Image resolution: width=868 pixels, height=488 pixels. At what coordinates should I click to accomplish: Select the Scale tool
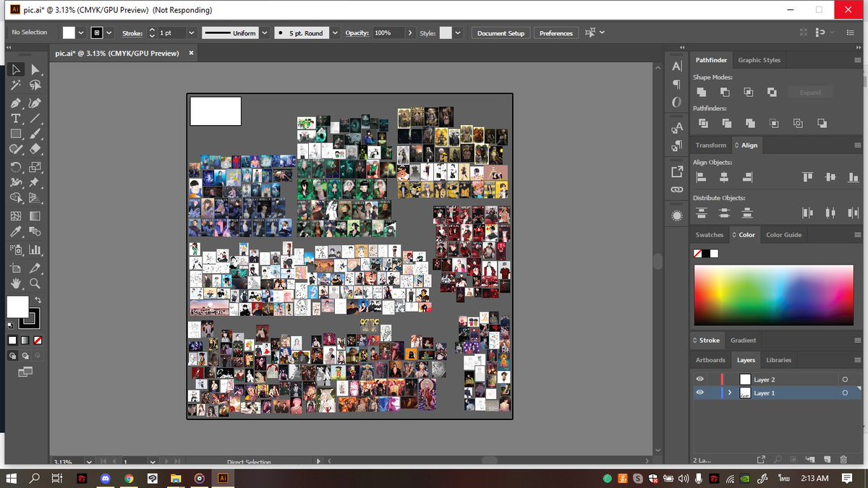coord(35,167)
